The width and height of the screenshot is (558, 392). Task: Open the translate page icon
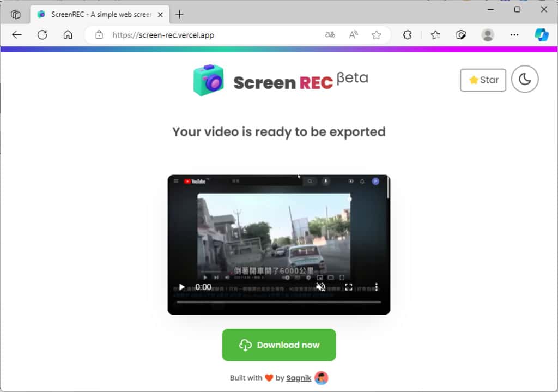click(x=330, y=35)
